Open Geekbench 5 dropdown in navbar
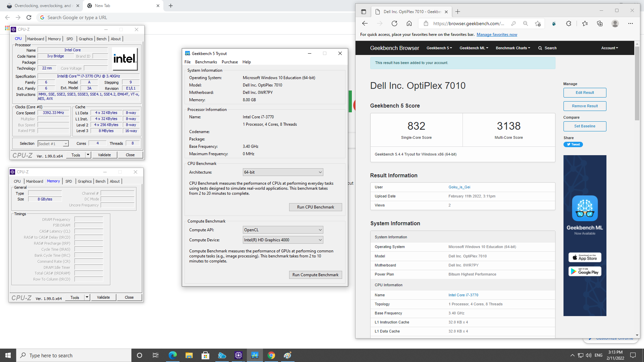This screenshot has height=362, width=644. tap(439, 48)
